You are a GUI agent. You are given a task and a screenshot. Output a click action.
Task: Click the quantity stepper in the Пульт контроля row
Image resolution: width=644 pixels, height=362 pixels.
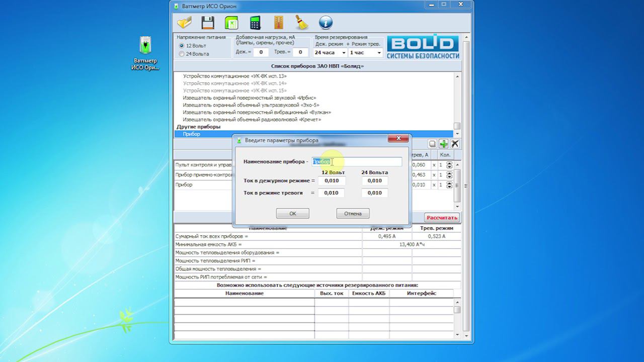[449, 165]
